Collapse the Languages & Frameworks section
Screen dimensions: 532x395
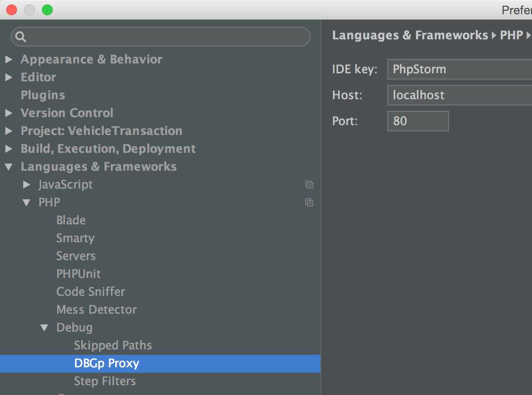(9, 167)
